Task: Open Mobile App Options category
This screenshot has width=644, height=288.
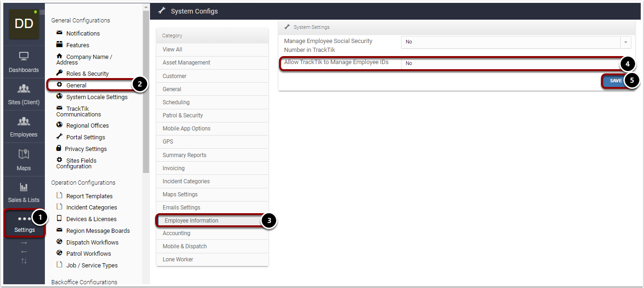Action: [212, 129]
